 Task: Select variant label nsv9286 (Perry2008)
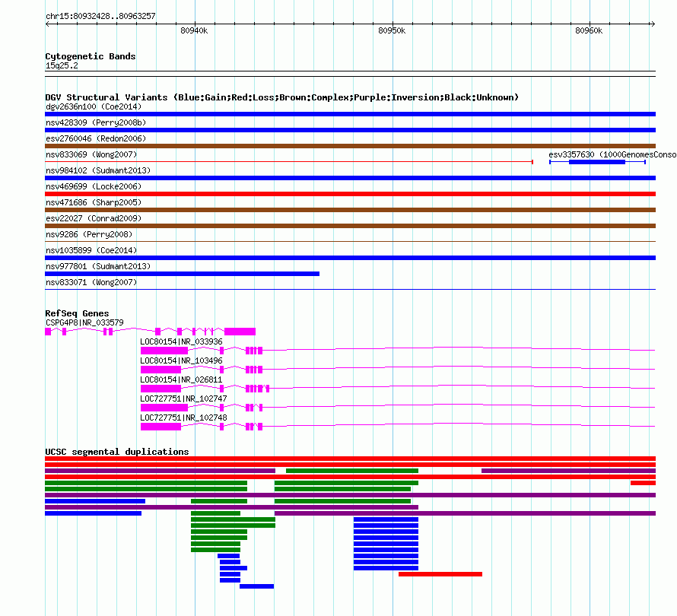89,234
